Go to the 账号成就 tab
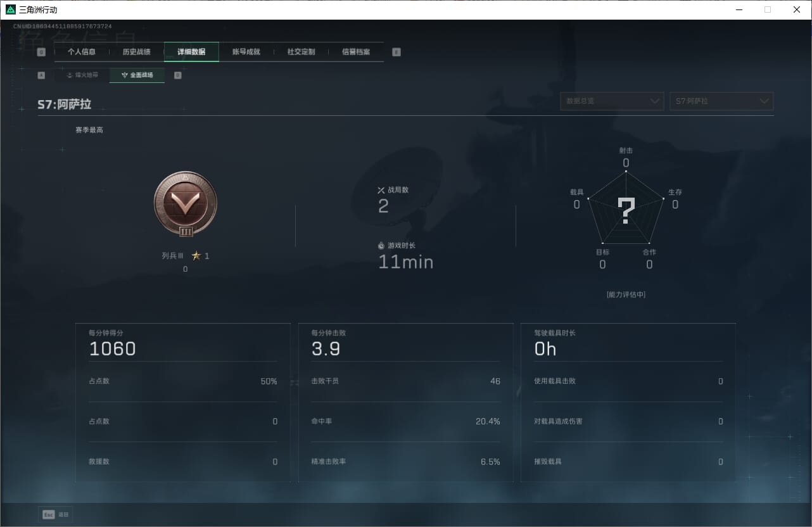Screen dimensions: 812x527 246,52
